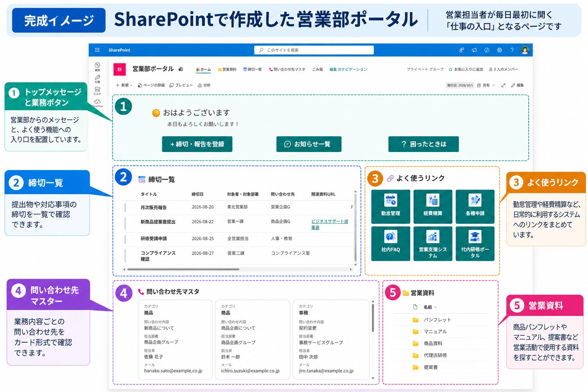
Task: Open the ごみ箱 navigation item
Action: point(317,69)
